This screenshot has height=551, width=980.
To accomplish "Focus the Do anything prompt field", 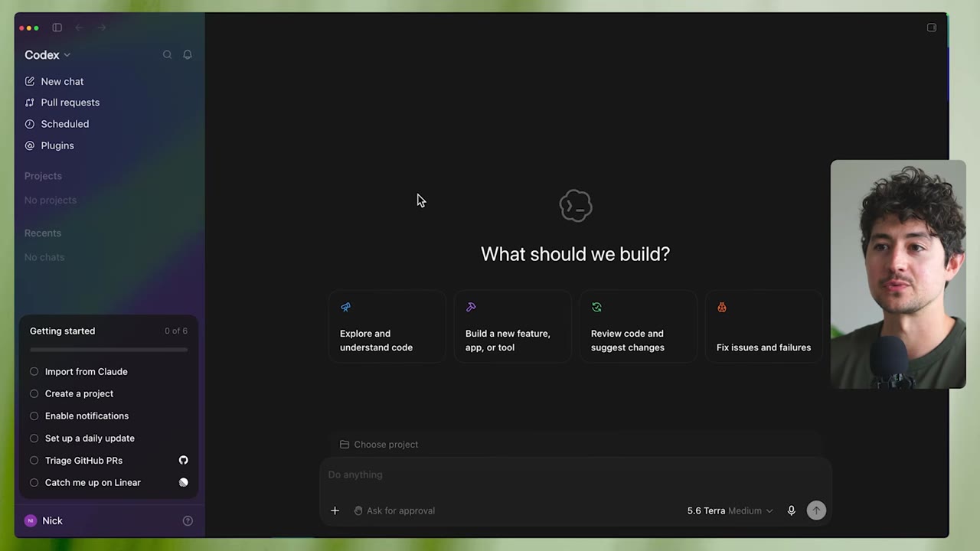I will [576, 475].
